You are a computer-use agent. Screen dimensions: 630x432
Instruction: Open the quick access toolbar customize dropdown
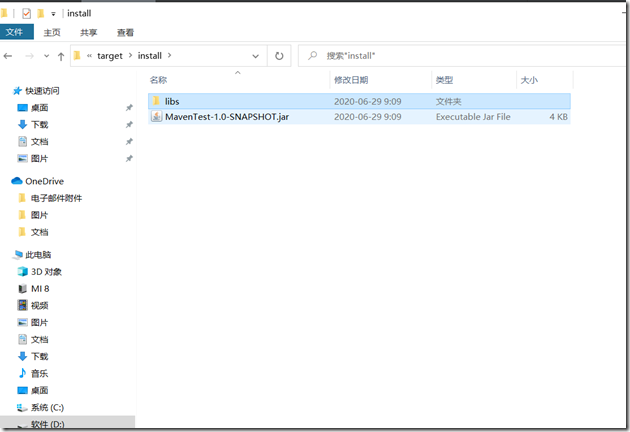(x=53, y=14)
